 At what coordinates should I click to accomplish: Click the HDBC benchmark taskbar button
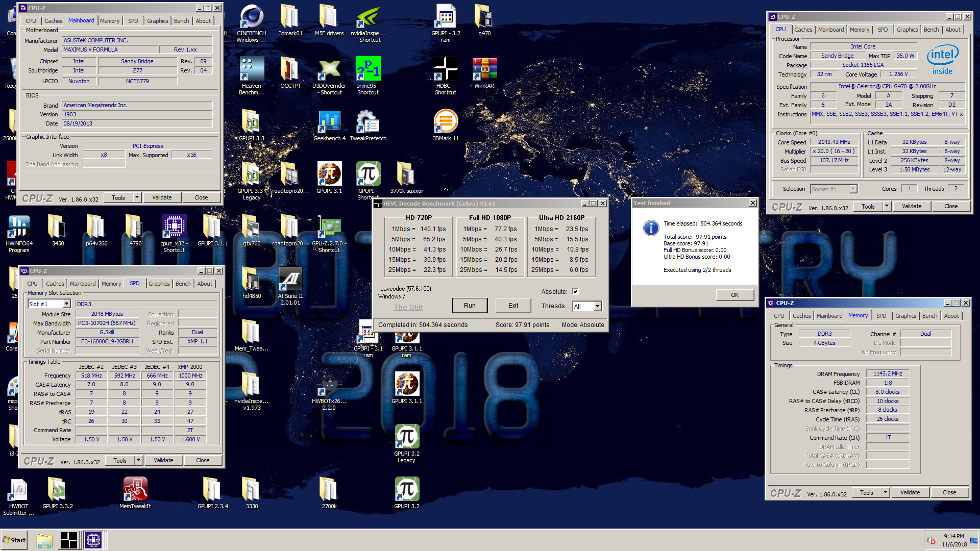tap(68, 540)
